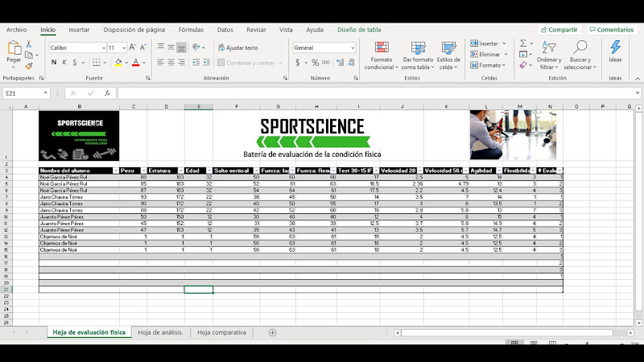This screenshot has height=362, width=644.
Task: Open the Calibri font name dropdown
Action: 104,48
